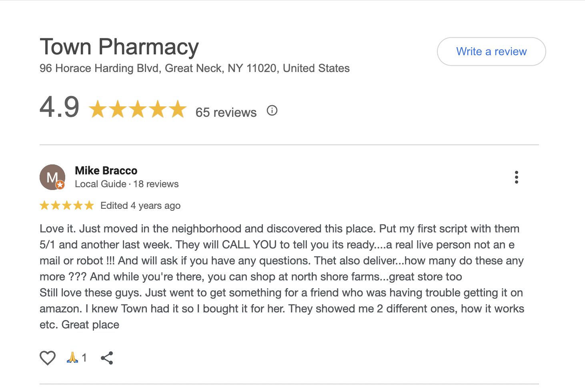The image size is (585, 392).
Task: Click the Edited 4 years ago timestamp
Action: pyautogui.click(x=140, y=206)
